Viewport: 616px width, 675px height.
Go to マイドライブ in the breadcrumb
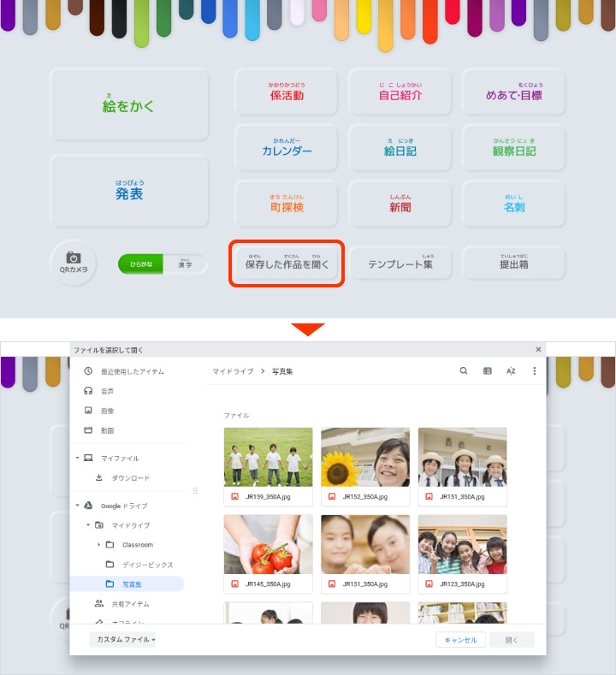[233, 371]
